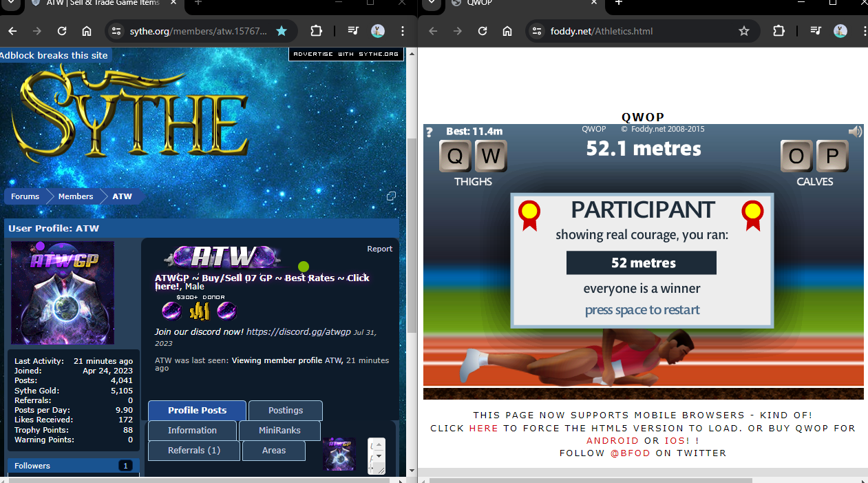Go to the Members breadcrumb
This screenshot has height=483, width=868.
pos(76,196)
